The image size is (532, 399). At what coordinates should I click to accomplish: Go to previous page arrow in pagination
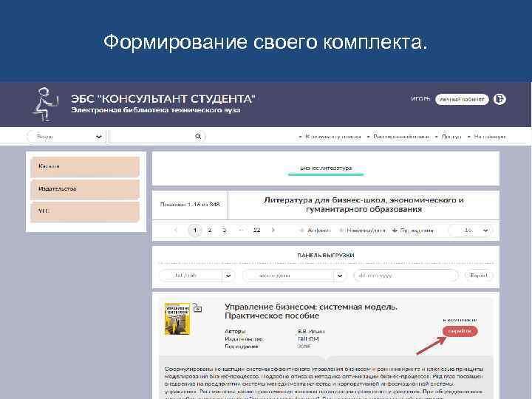[176, 230]
